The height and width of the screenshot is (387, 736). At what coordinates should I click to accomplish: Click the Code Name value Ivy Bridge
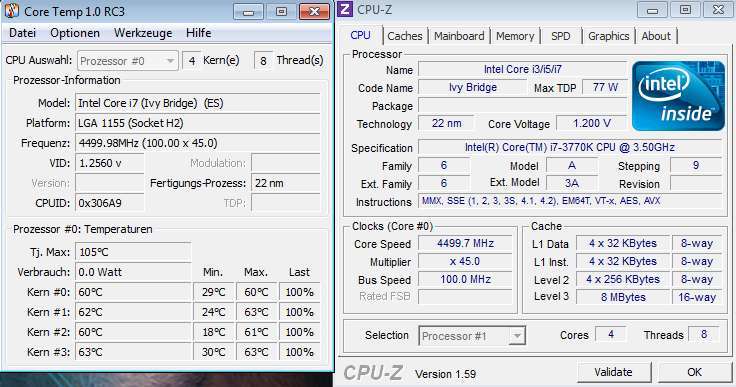(472, 87)
